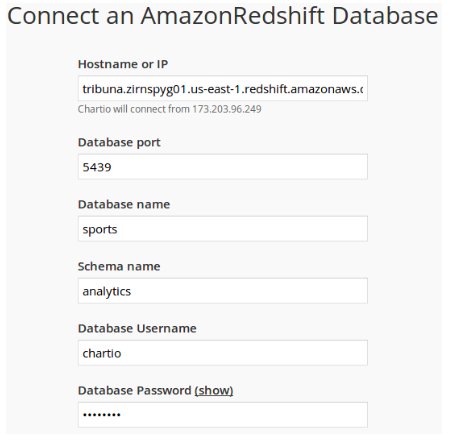Click the "Schema name" label
This screenshot has height=442, width=451.
(119, 266)
